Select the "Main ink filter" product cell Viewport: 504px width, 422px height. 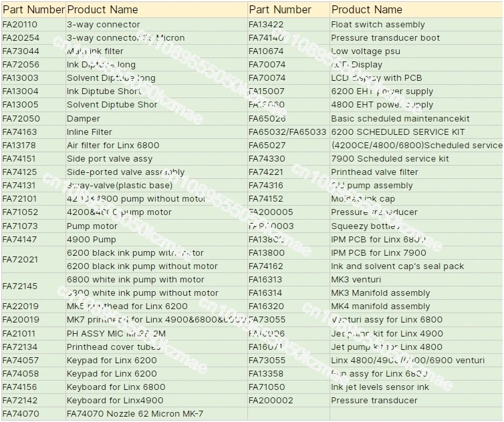pyautogui.click(x=95, y=51)
